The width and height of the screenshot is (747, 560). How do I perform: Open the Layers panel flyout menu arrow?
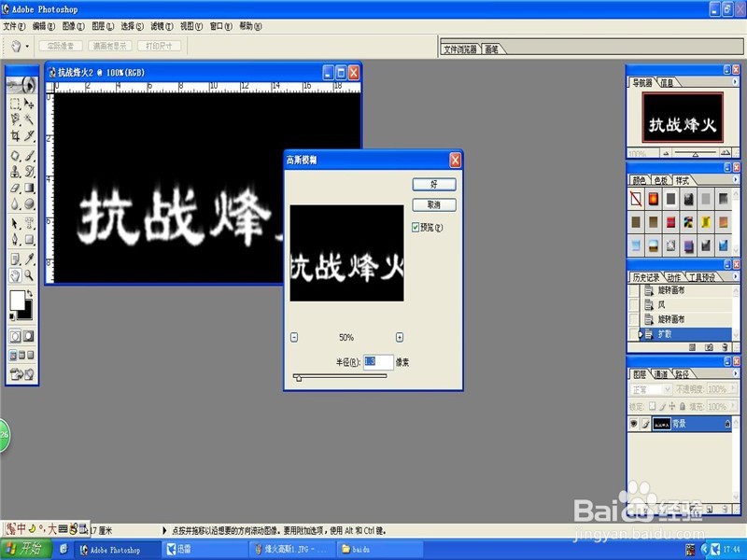pos(735,373)
